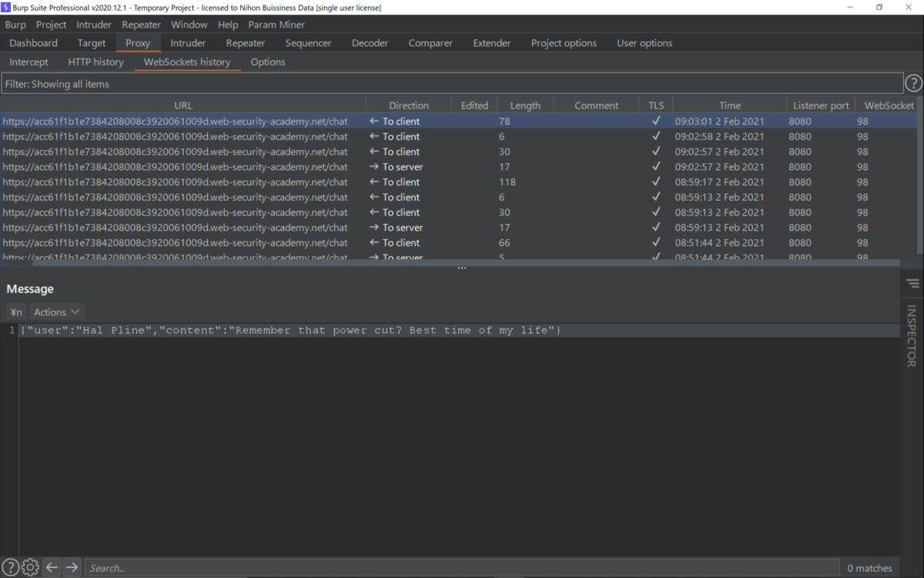Open the User options tab

click(644, 43)
